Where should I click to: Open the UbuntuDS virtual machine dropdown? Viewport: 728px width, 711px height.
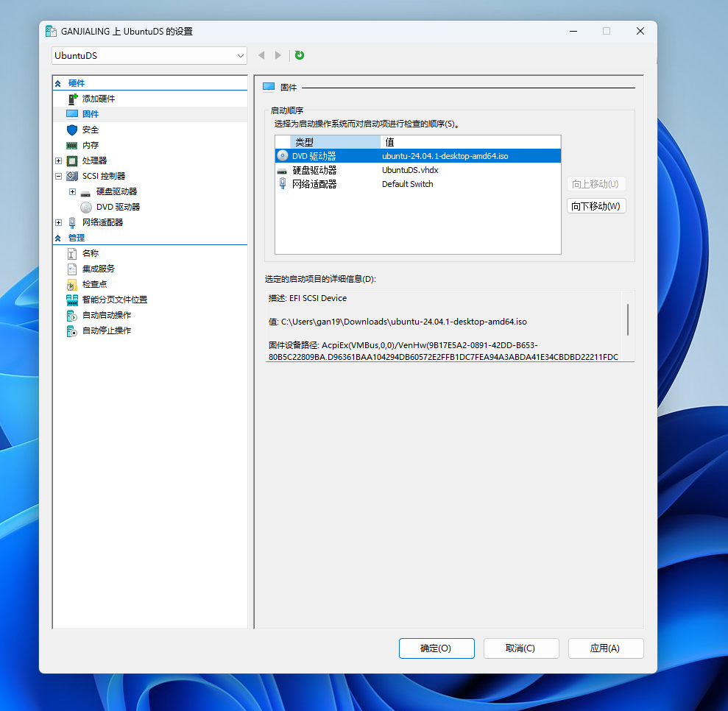(149, 56)
